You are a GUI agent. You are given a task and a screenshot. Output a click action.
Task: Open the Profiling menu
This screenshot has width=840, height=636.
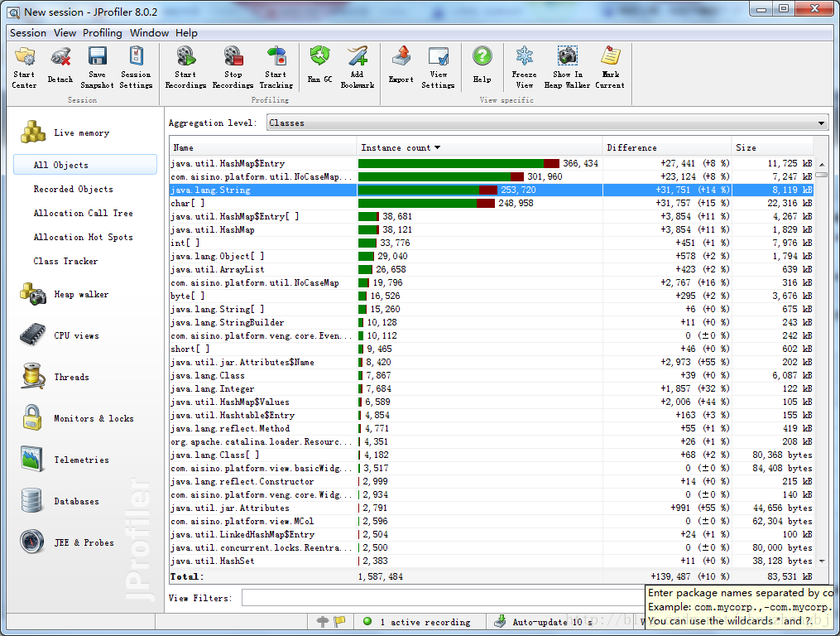(x=103, y=33)
